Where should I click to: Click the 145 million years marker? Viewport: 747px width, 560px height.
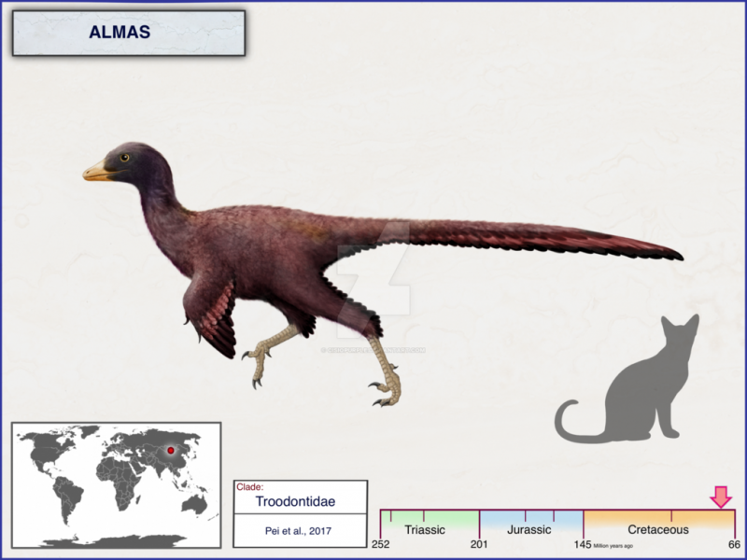582,544
